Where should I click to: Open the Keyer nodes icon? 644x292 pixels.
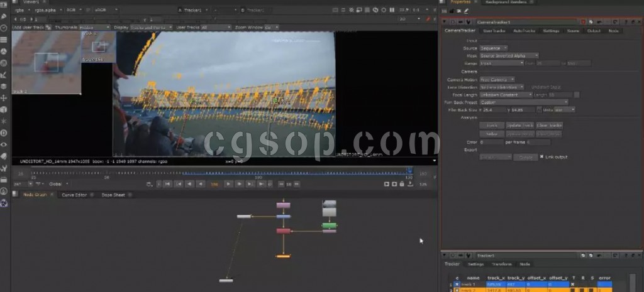click(4, 75)
